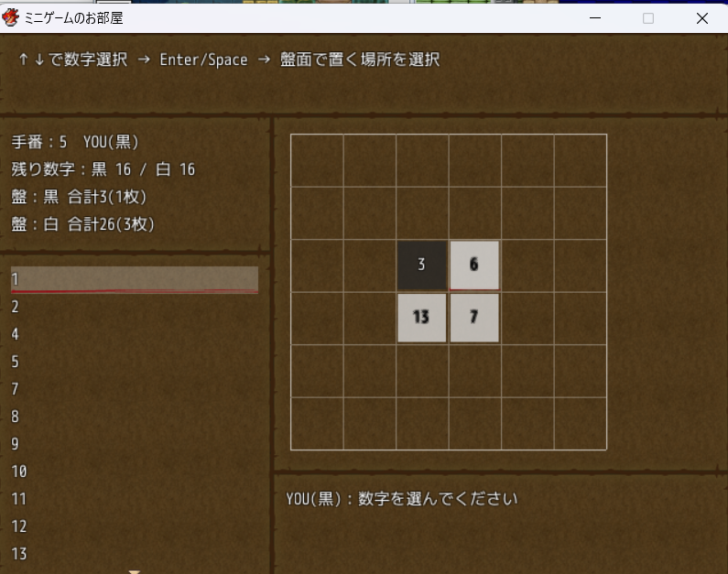728x574 pixels.
Task: Pick number 5 from the list
Action: click(134, 362)
